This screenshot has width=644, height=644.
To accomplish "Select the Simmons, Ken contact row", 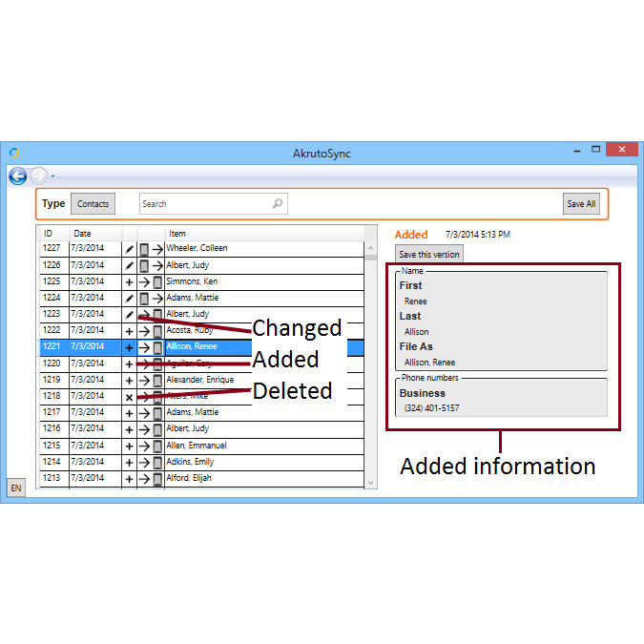I will (x=201, y=281).
